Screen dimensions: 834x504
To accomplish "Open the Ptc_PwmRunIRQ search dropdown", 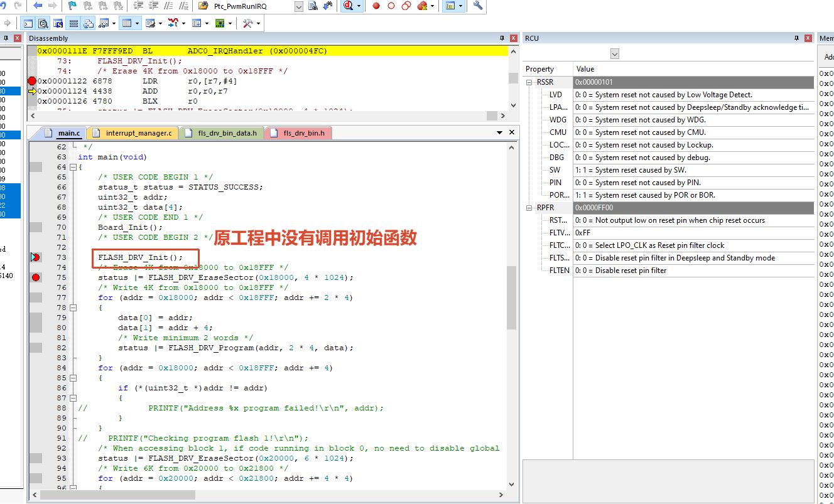I will pos(298,6).
